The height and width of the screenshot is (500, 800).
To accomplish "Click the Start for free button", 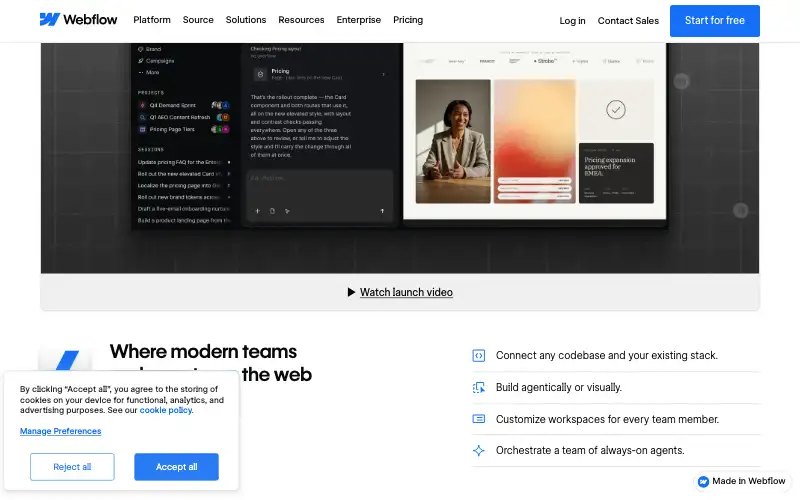I will point(714,21).
